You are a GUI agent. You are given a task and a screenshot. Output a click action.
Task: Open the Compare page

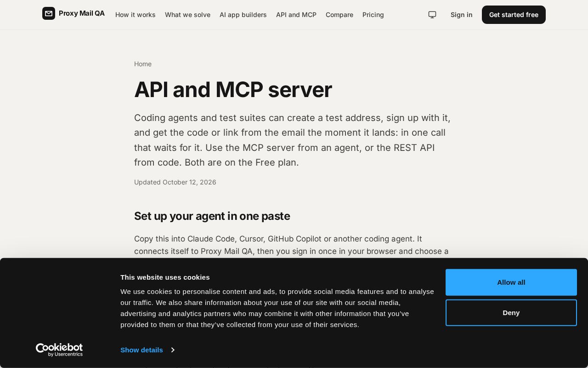coord(339,15)
